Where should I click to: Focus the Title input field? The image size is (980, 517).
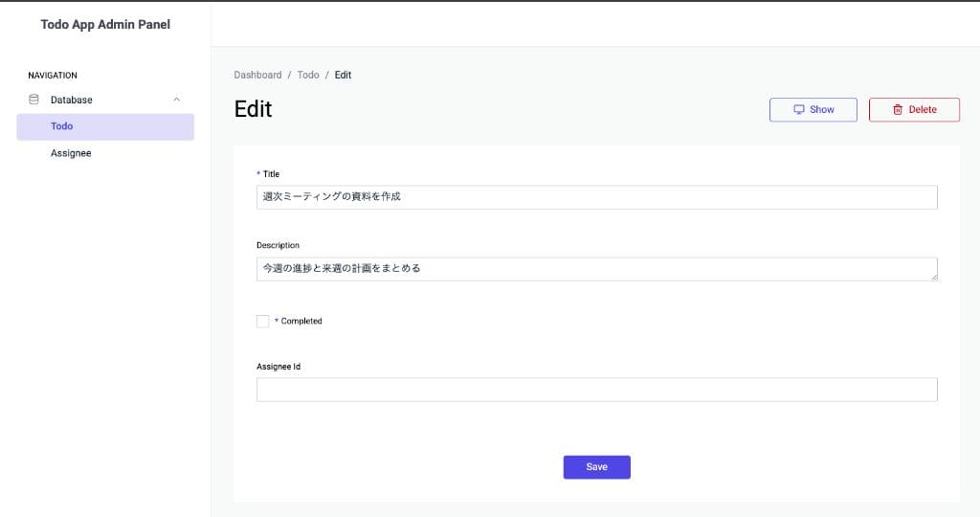point(597,197)
